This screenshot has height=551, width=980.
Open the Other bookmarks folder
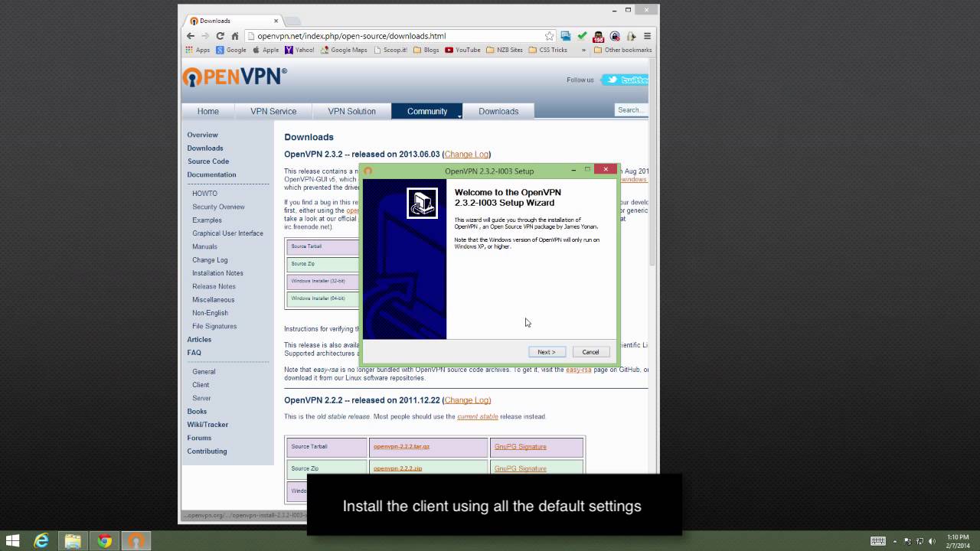623,50
